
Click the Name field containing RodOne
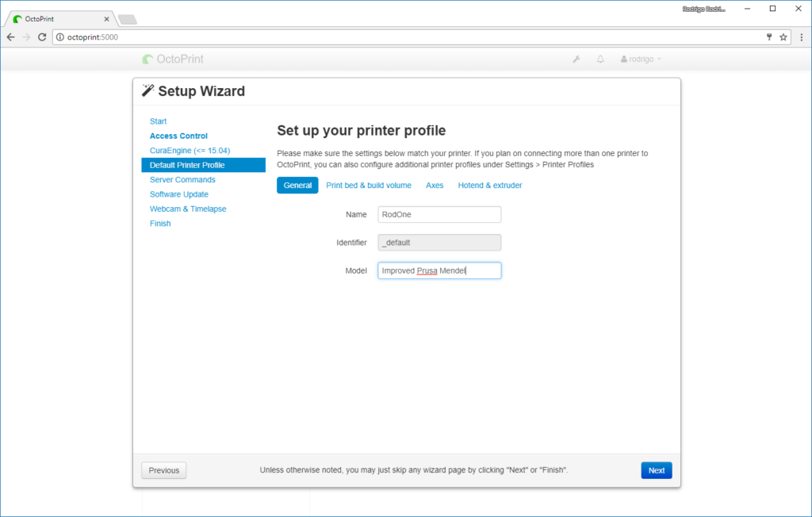coord(439,214)
